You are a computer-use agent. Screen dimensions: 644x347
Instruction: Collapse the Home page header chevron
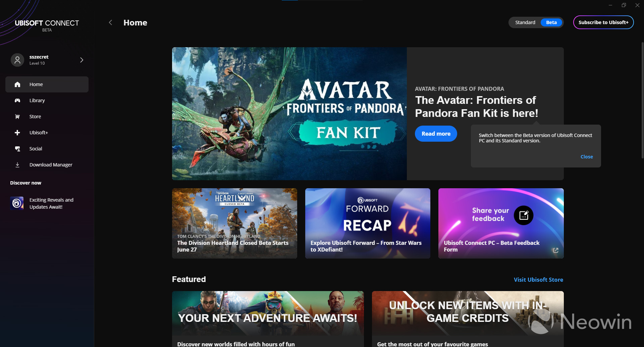[x=110, y=22]
